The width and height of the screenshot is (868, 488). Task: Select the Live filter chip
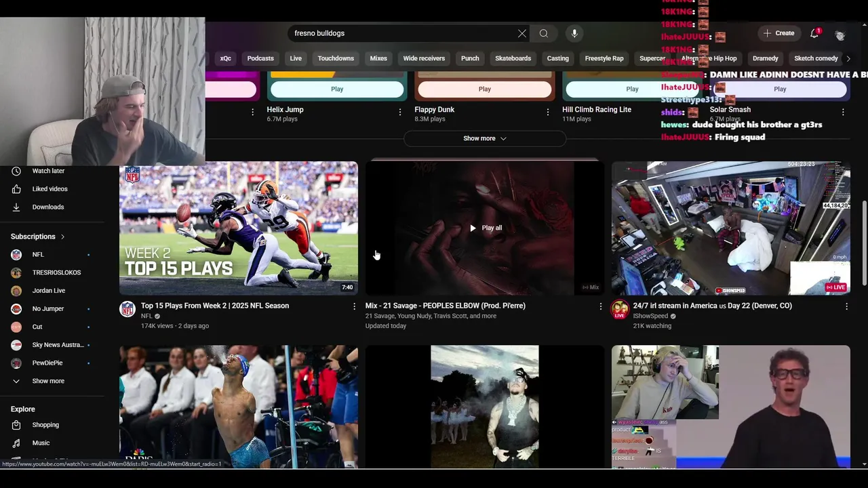click(296, 58)
